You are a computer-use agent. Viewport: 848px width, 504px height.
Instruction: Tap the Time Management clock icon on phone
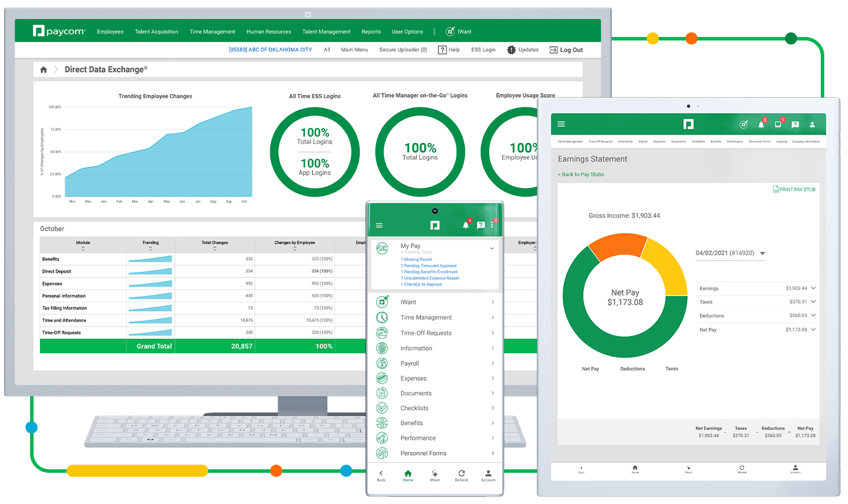[382, 317]
